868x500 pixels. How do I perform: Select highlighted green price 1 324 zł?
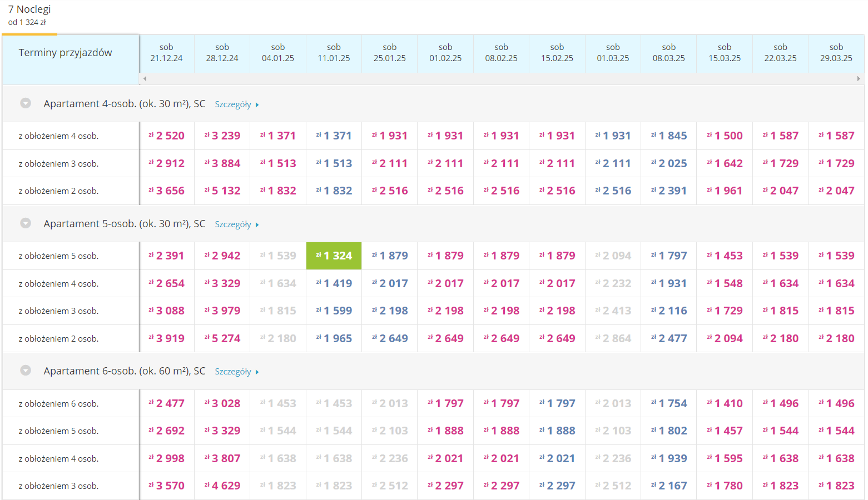[334, 256]
